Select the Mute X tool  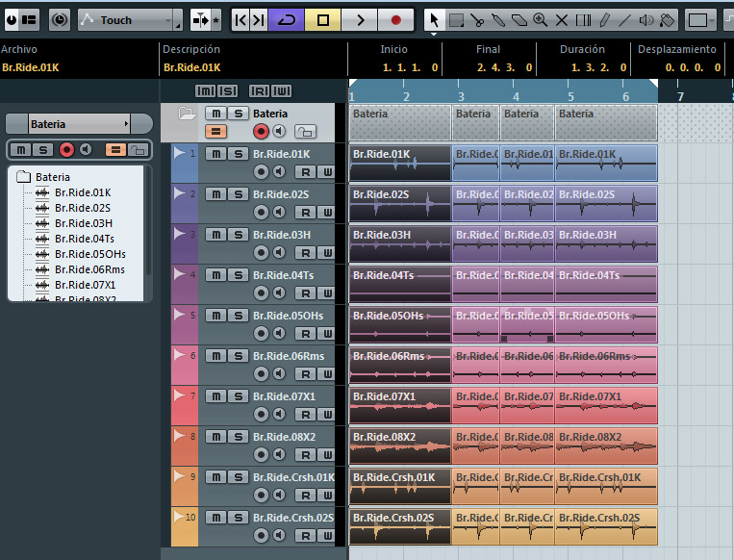pos(562,20)
